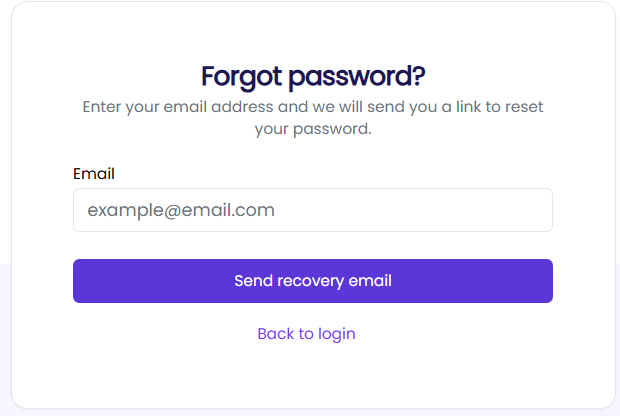Screen dimensions: 620x416
Task: Click the "Forgot password?" title text
Action: [x=313, y=77]
